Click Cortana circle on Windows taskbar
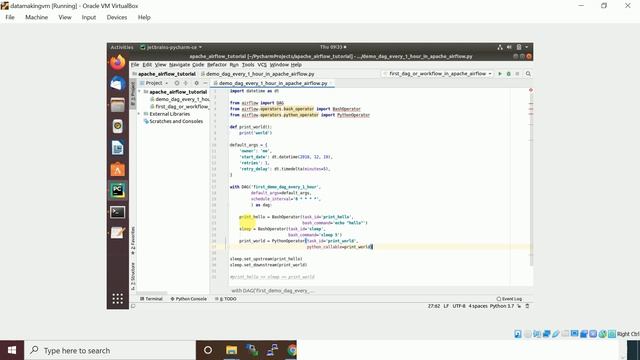The width and height of the screenshot is (640, 360). tap(208, 350)
